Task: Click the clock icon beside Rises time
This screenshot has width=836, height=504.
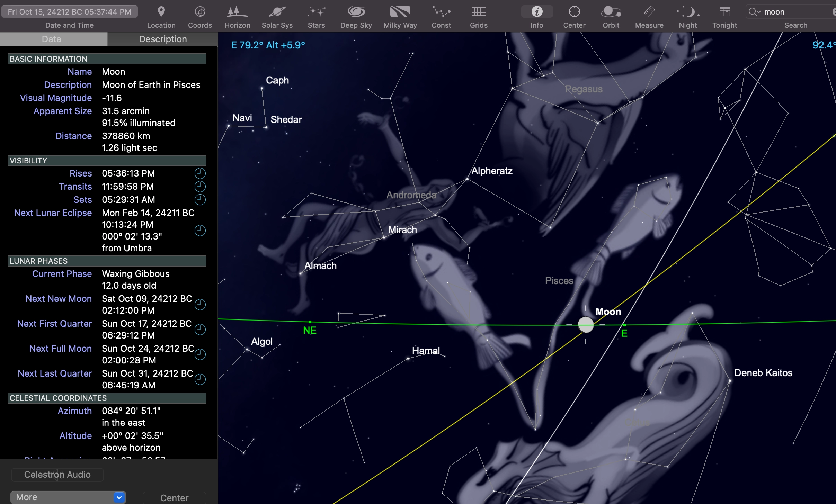Action: [200, 173]
